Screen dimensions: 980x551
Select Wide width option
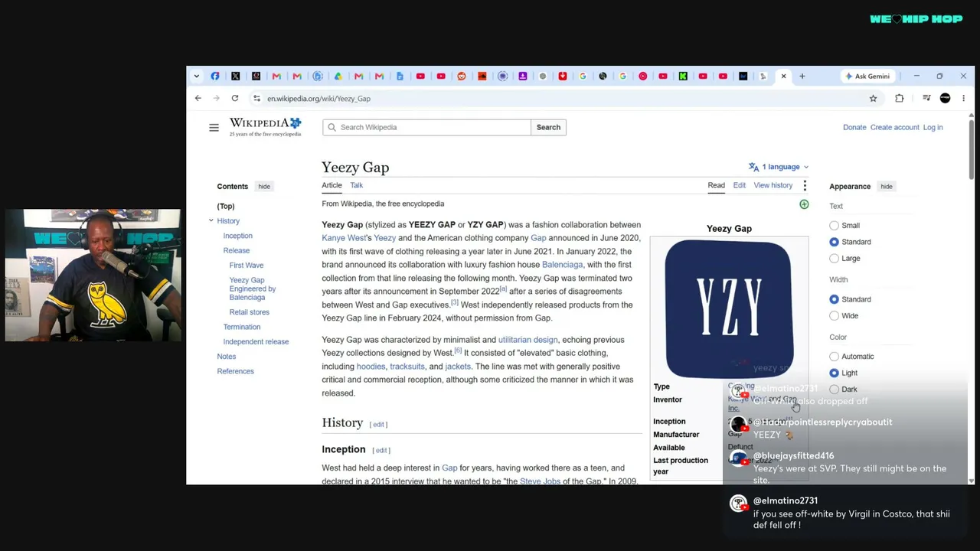(x=834, y=316)
